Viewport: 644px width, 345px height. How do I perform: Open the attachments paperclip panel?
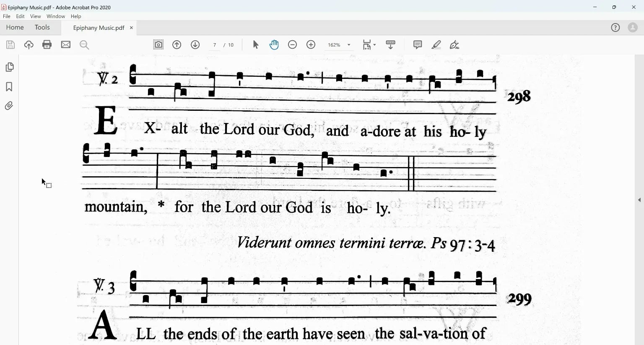click(x=9, y=106)
